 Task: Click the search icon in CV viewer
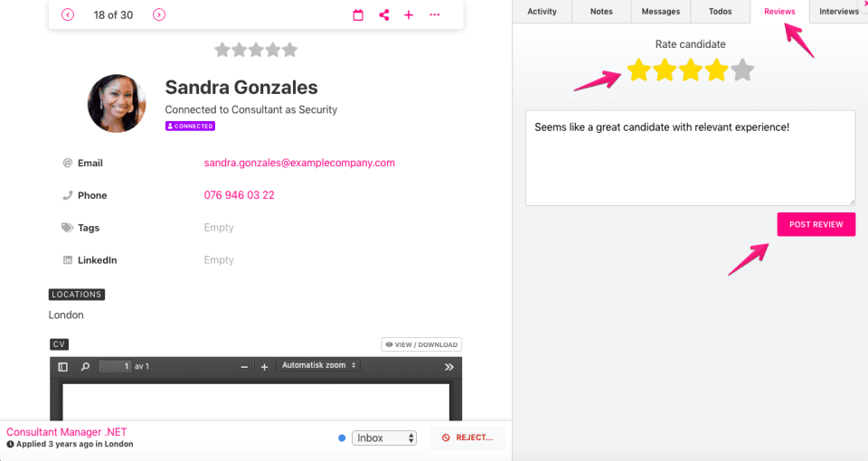(85, 366)
